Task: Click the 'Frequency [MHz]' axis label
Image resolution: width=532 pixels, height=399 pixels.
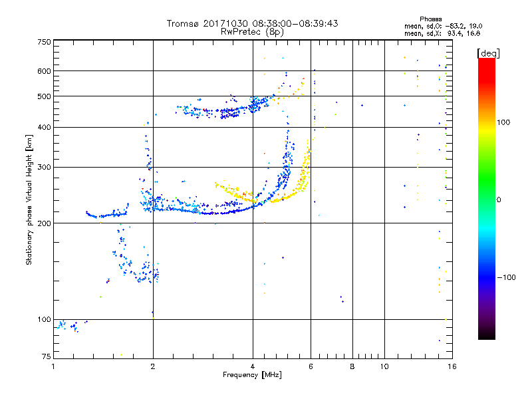Action: pyautogui.click(x=252, y=375)
